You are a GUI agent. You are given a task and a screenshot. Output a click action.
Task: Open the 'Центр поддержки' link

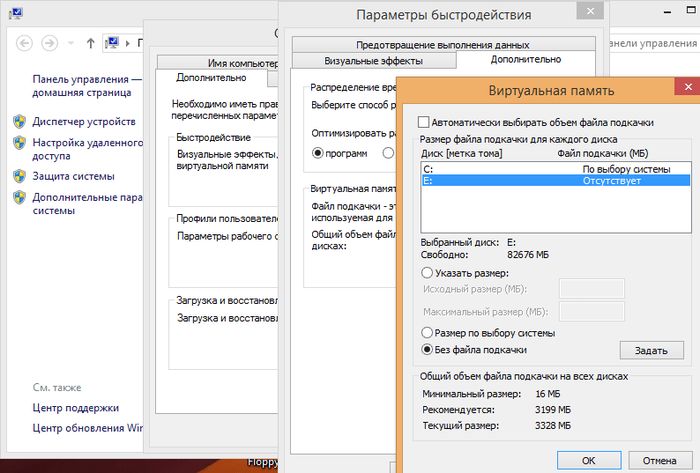pos(75,408)
